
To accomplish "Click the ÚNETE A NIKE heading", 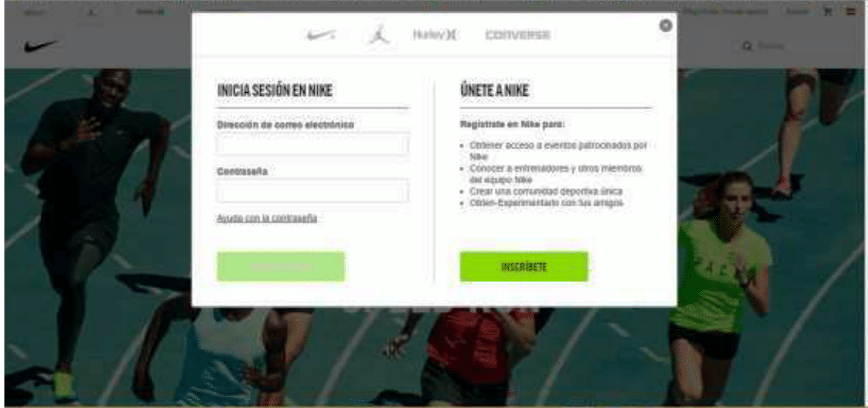I will (494, 90).
